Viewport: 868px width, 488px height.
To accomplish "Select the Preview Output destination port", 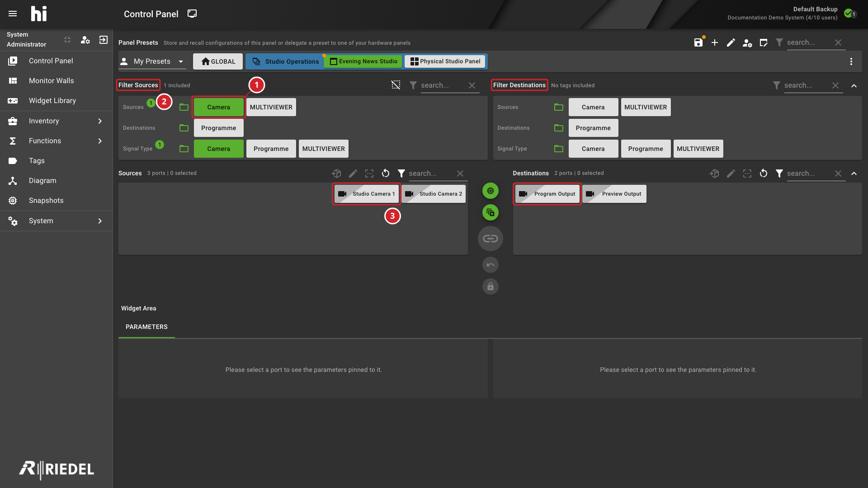I will (614, 194).
